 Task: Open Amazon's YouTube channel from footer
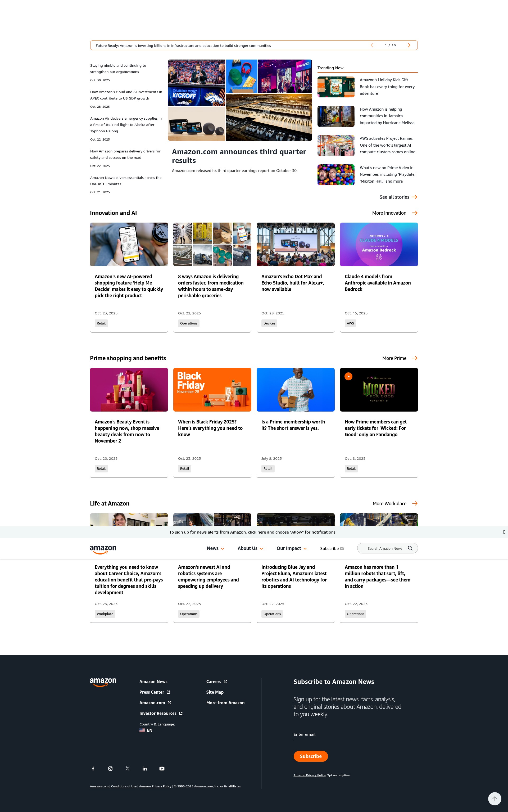162,769
